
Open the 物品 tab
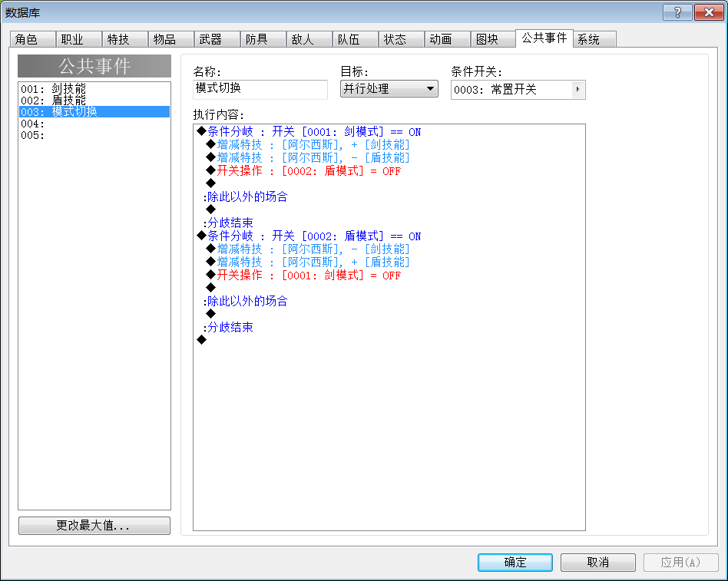point(170,39)
